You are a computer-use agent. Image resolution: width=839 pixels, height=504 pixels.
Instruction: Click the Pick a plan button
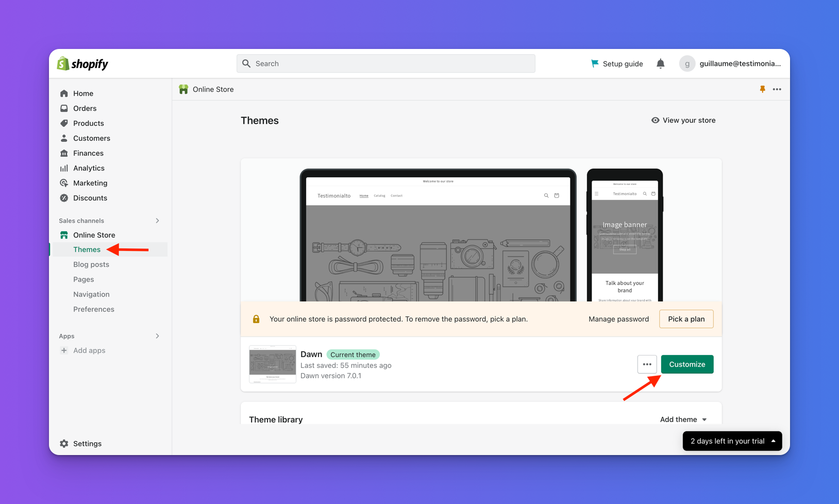click(x=686, y=319)
